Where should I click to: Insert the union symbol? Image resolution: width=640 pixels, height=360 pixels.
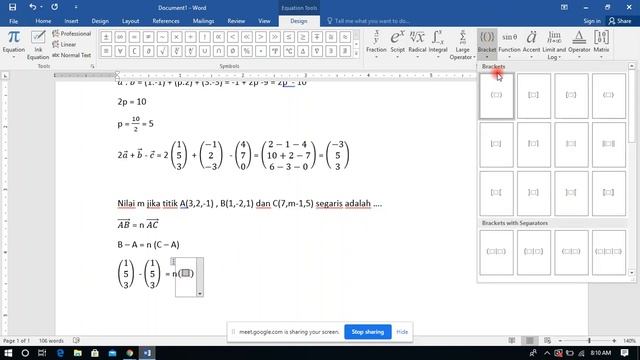pos(204,51)
